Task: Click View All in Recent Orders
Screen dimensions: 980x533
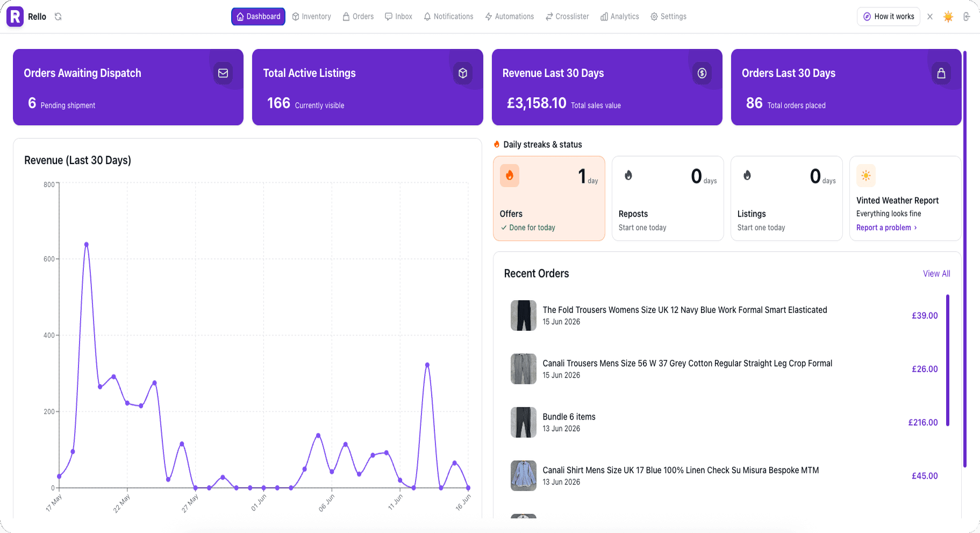Action: [936, 274]
